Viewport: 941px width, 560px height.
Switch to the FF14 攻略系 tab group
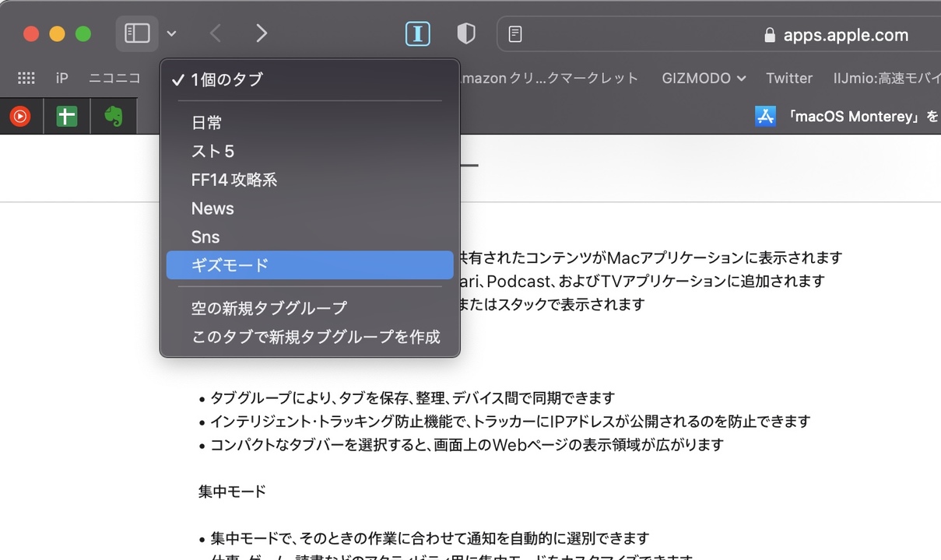310,180
